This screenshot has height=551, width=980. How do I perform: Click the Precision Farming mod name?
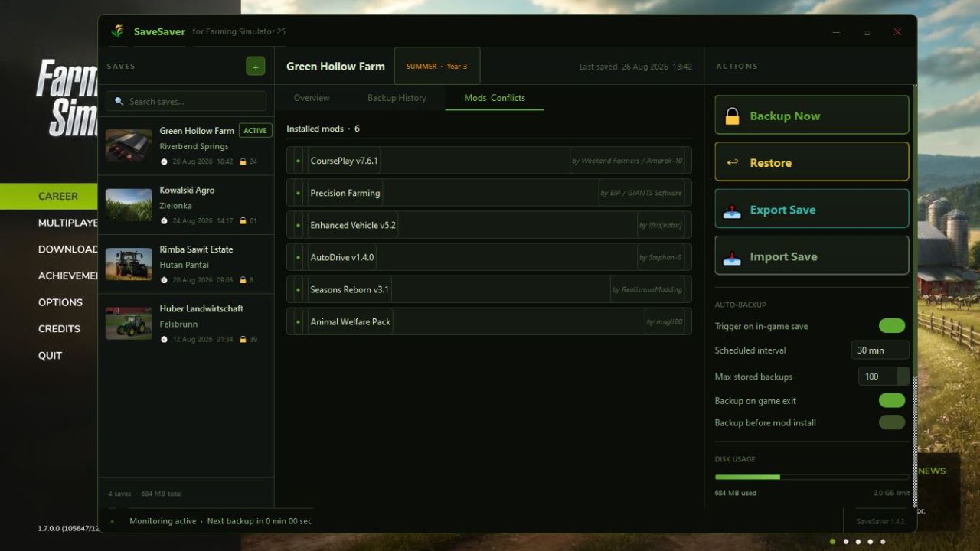point(345,193)
